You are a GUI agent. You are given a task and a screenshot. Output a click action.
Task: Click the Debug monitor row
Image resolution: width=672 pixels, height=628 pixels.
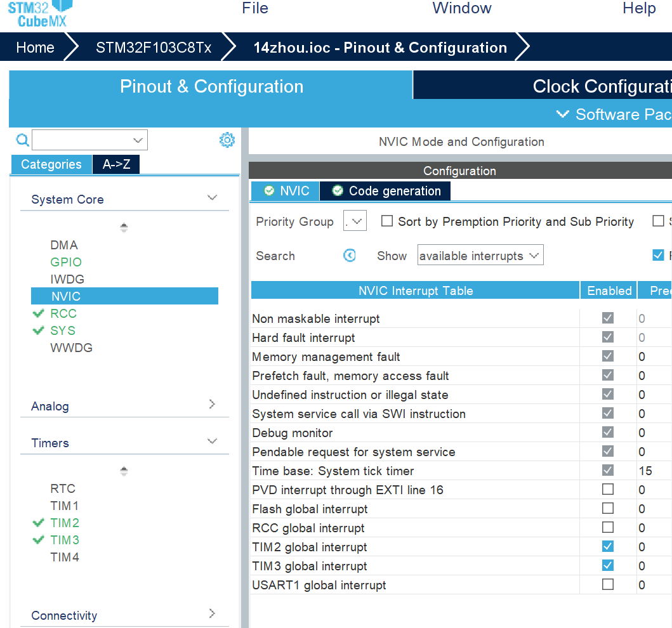point(461,433)
